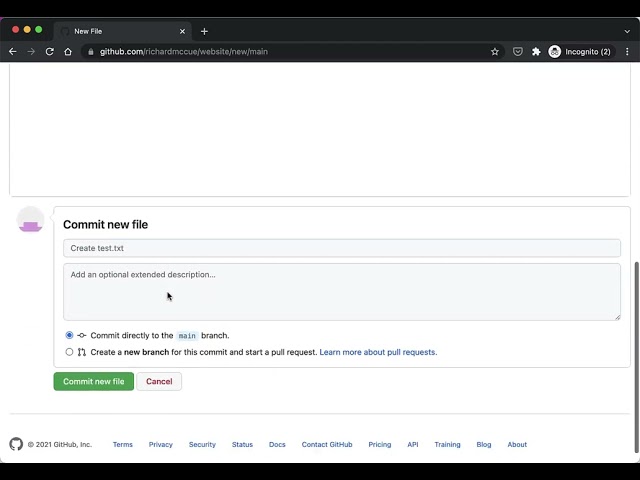640x480 pixels.
Task: Click the browser forward arrow
Action: click(31, 52)
